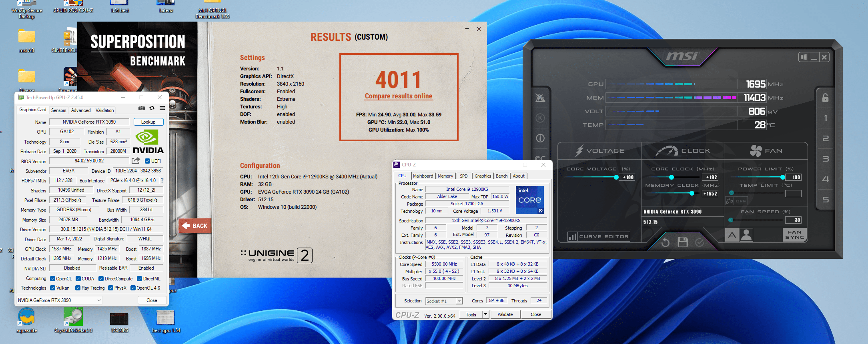Click the GPU-Z BIOS share/export icon
Viewport: 868px width, 344px height.
[x=136, y=161]
